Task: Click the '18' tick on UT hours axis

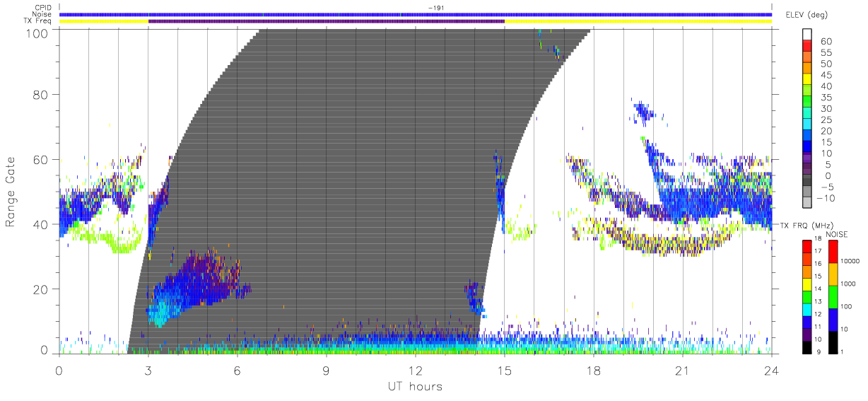Action: [594, 369]
